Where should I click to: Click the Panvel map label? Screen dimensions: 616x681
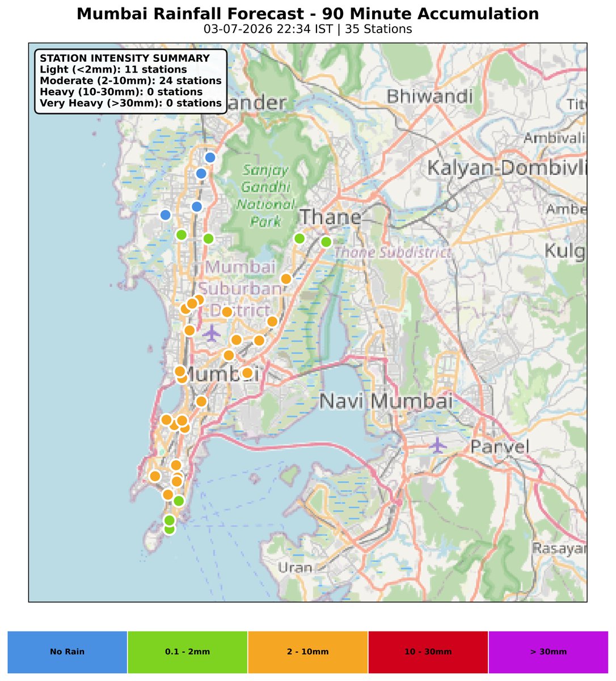(x=499, y=447)
